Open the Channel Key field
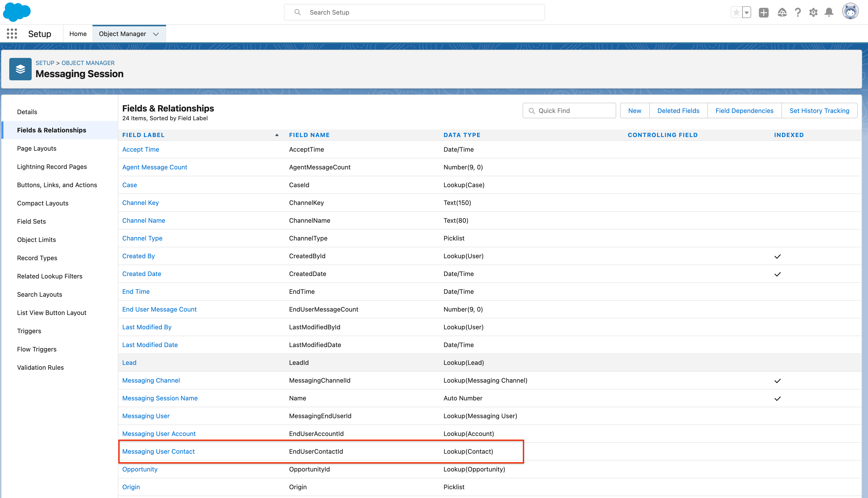 click(141, 203)
